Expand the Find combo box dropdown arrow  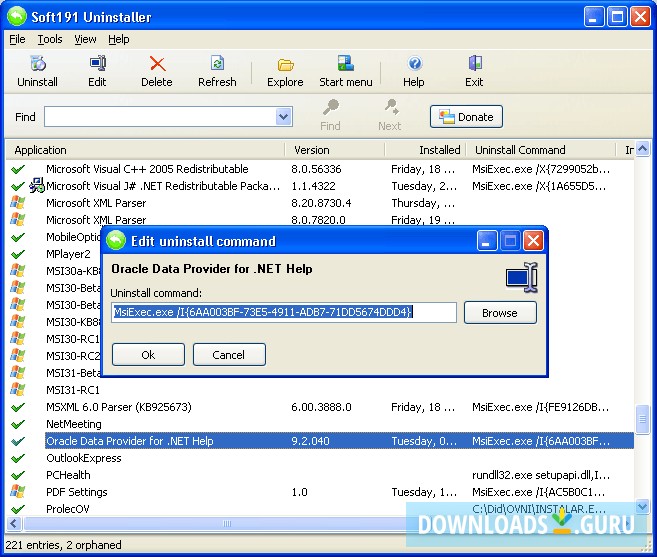pyautogui.click(x=284, y=117)
